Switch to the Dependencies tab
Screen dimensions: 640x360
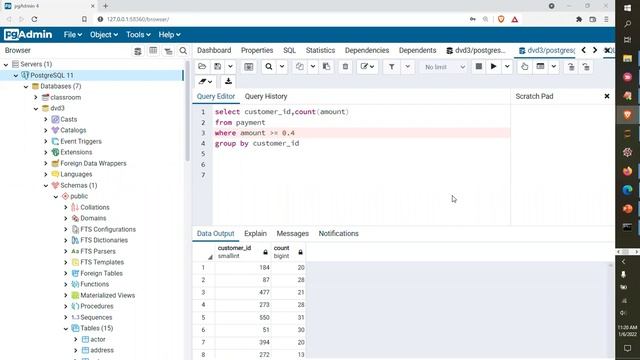point(367,50)
